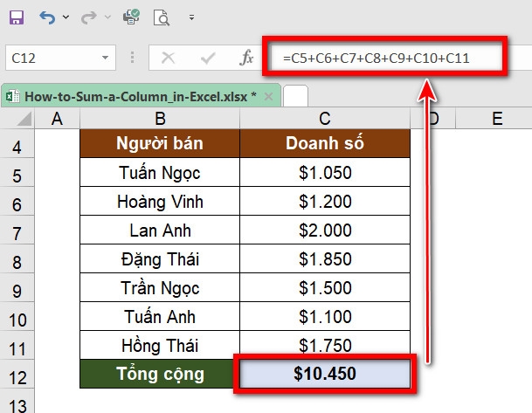Select column B header
The width and height of the screenshot is (532, 413).
160,119
